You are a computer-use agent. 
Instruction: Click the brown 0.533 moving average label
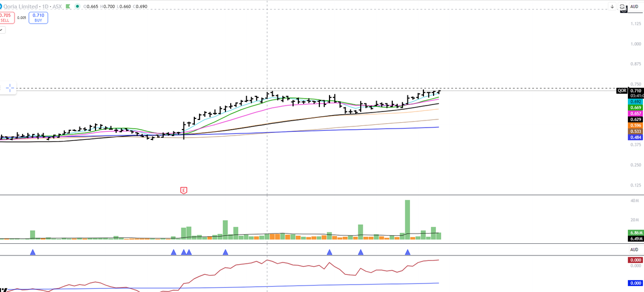coord(635,131)
